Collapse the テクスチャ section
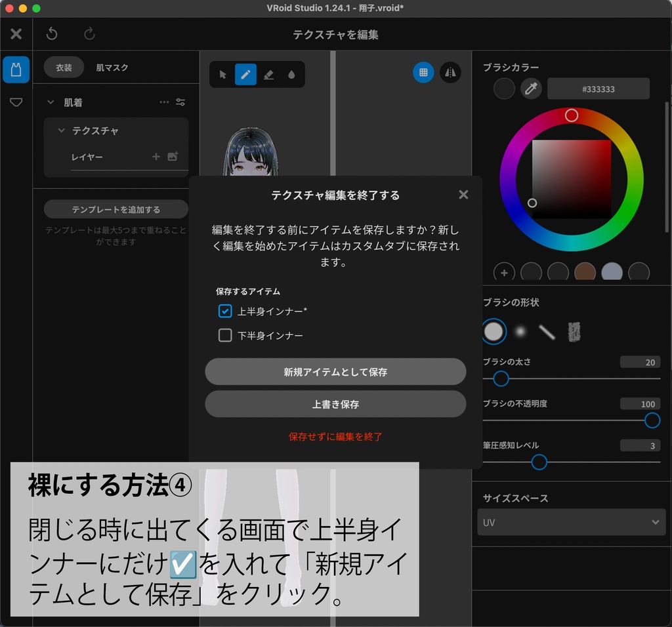The width and height of the screenshot is (672, 627). [x=62, y=131]
